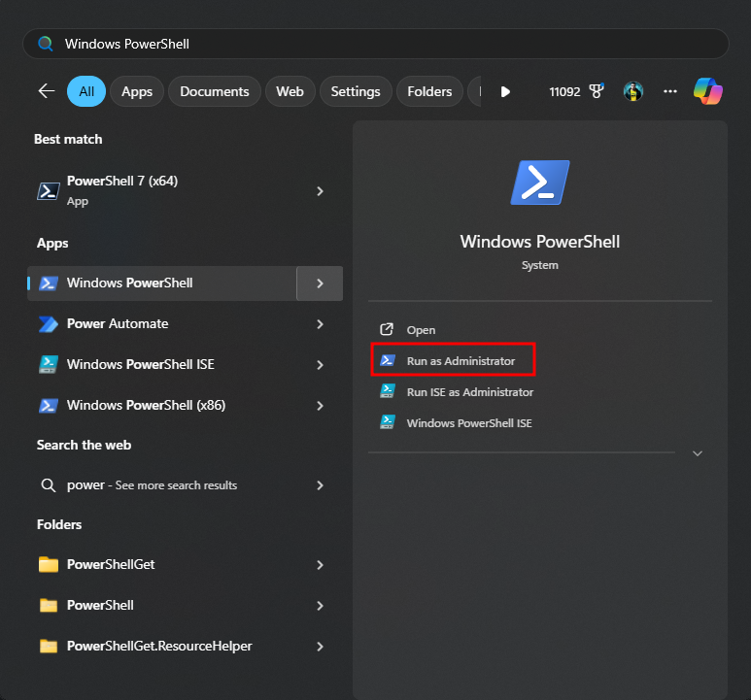751x700 pixels.
Task: Switch to the Web filter tab
Action: (290, 91)
